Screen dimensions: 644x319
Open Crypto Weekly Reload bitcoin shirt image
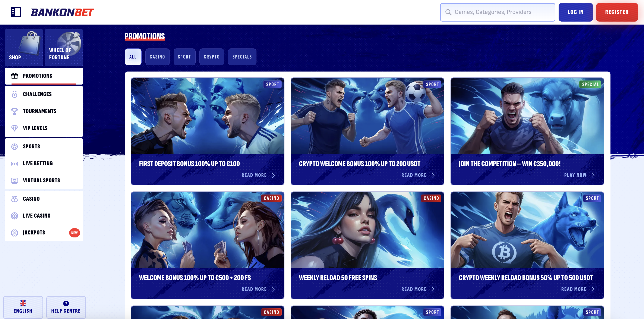527,230
